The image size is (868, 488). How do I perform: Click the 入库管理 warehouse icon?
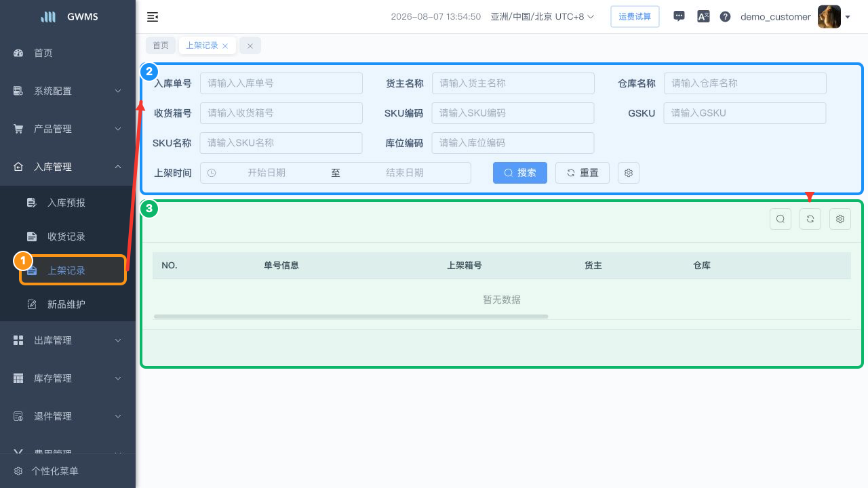tap(18, 167)
